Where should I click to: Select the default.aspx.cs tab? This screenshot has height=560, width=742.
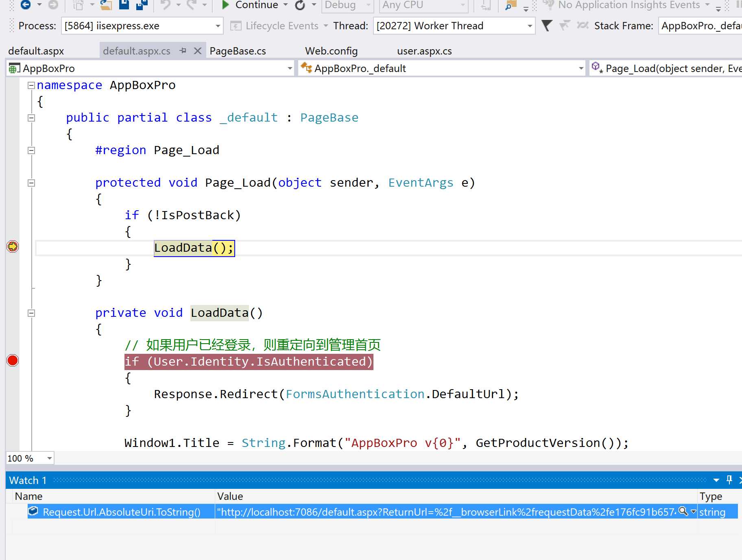137,51
